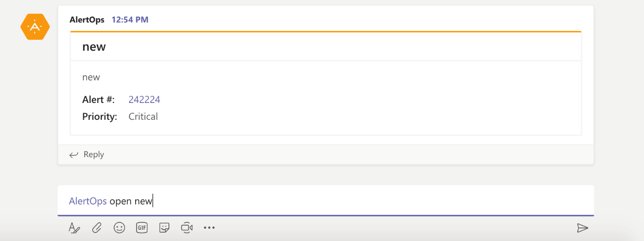Click the AlertOps sender name

(87, 20)
